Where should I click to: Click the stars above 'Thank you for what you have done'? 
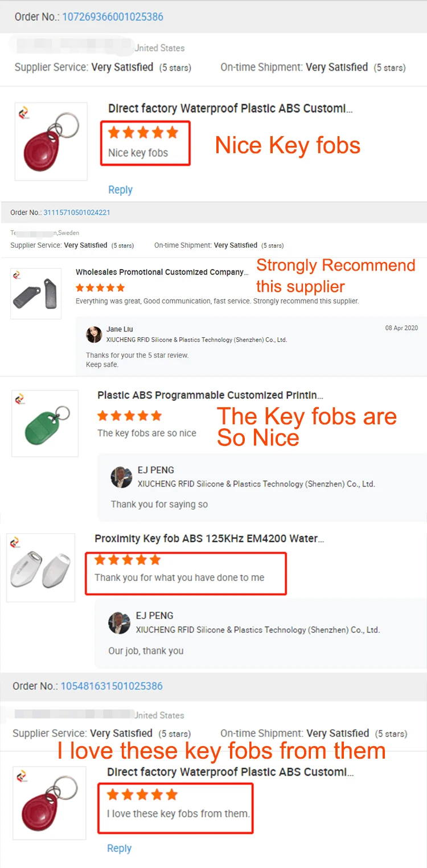point(127,560)
